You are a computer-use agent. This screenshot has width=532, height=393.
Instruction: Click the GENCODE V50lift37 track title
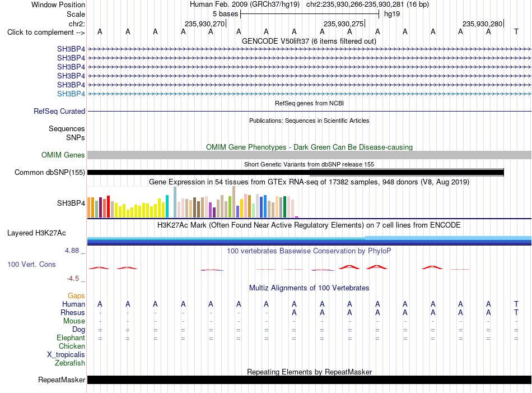click(309, 41)
